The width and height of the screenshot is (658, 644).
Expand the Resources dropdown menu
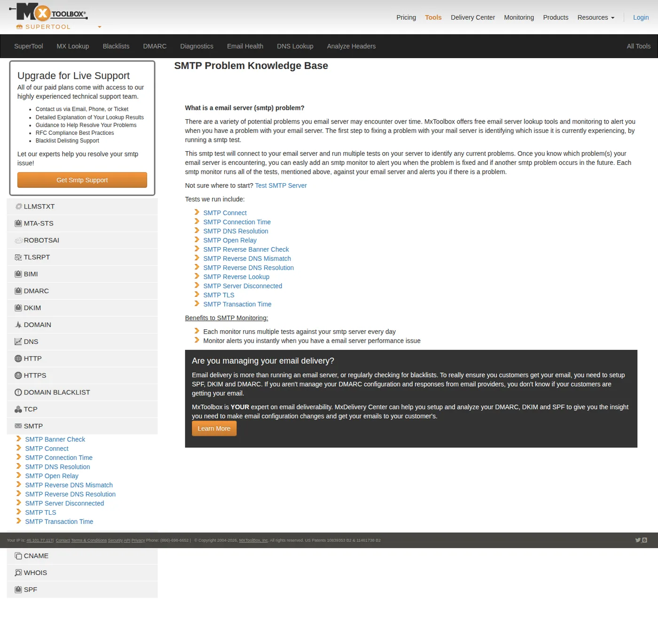(x=595, y=17)
